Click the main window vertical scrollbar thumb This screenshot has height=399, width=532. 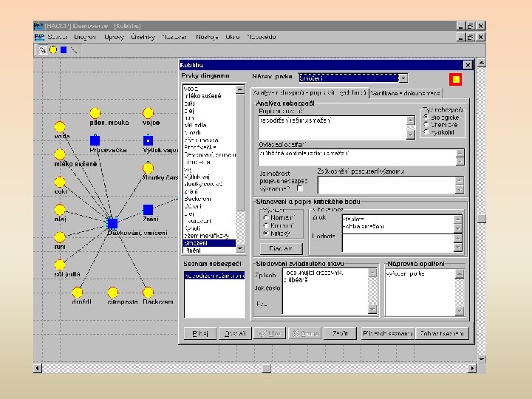pos(482,219)
